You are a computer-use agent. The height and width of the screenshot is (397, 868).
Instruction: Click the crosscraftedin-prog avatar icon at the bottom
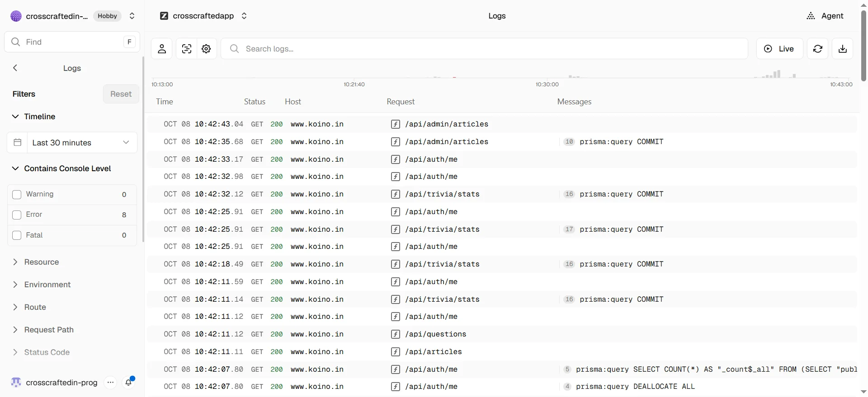point(16,383)
